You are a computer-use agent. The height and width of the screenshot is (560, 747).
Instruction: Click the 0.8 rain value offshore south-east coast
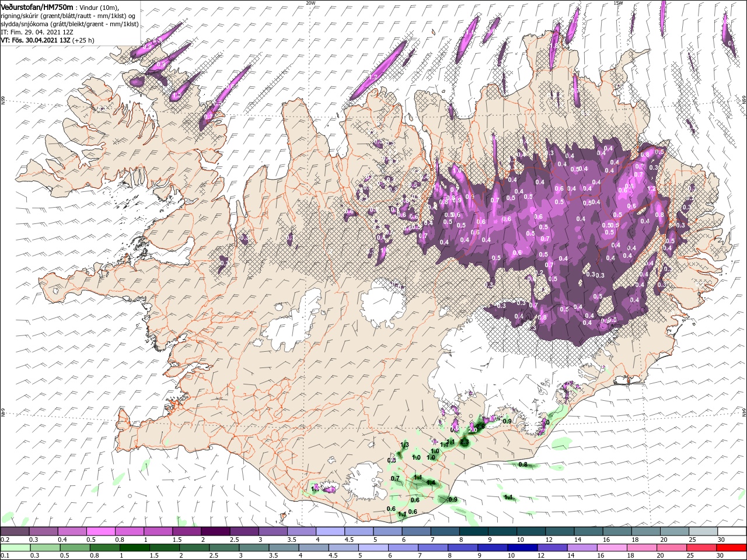(523, 465)
